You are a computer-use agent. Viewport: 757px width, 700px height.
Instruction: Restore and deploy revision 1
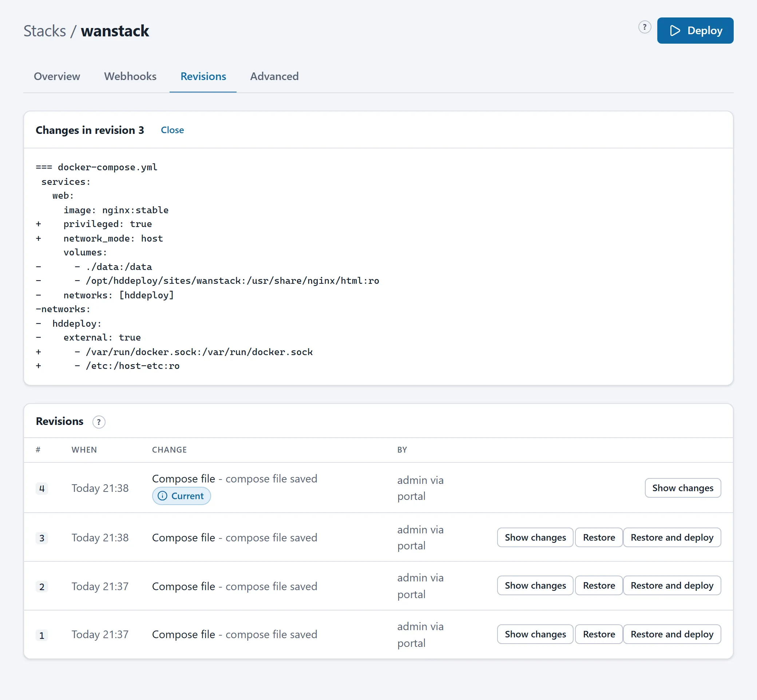click(672, 634)
